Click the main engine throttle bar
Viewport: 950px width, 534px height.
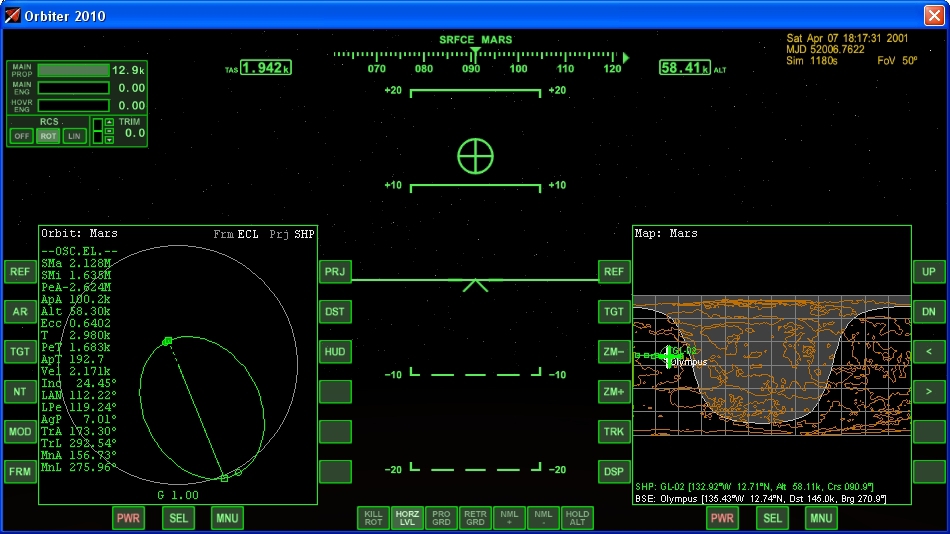[73, 88]
